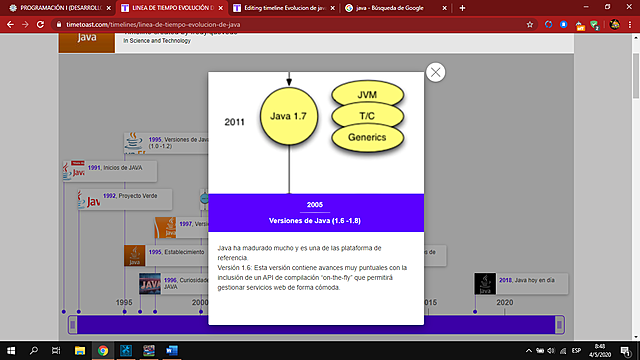The height and width of the screenshot is (360, 640).
Task: Show hidden system tray icons
Action: 529,351
